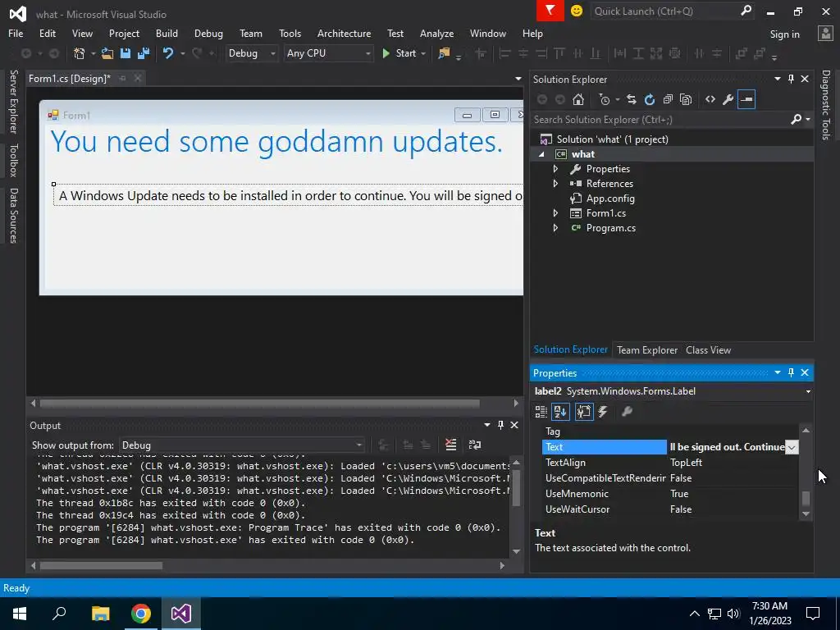The image size is (840, 630).
Task: Toggle Preview Selected Items in Solution Explorer
Action: point(746,99)
